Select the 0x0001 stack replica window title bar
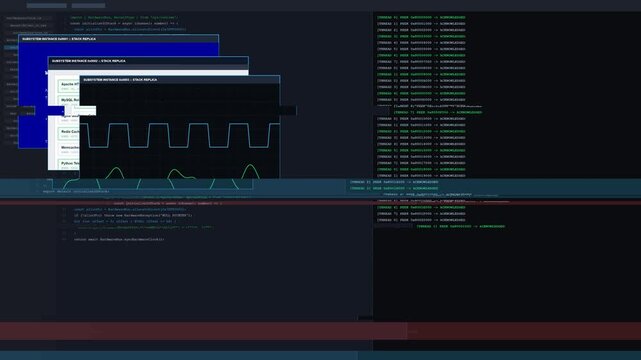The image size is (641, 360). (119, 39)
